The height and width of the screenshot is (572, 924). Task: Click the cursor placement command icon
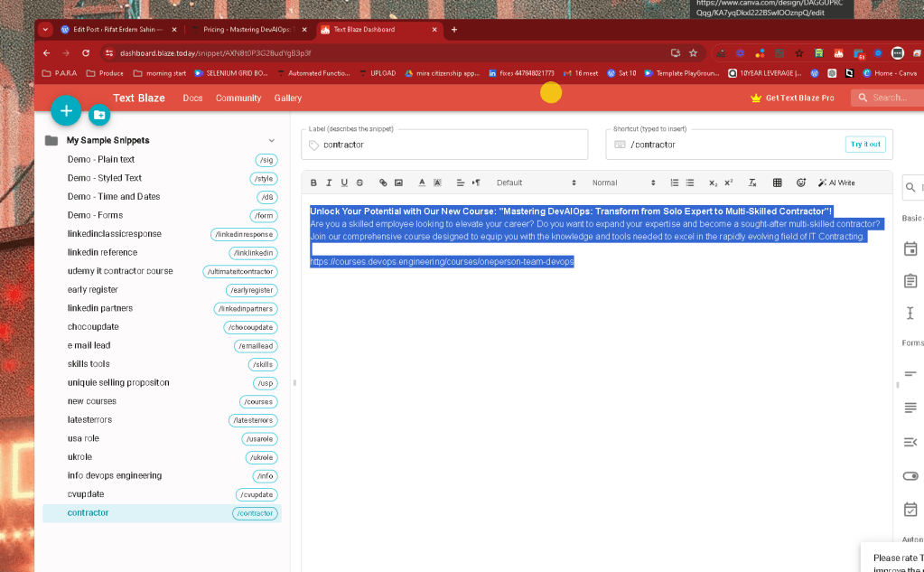coord(910,314)
